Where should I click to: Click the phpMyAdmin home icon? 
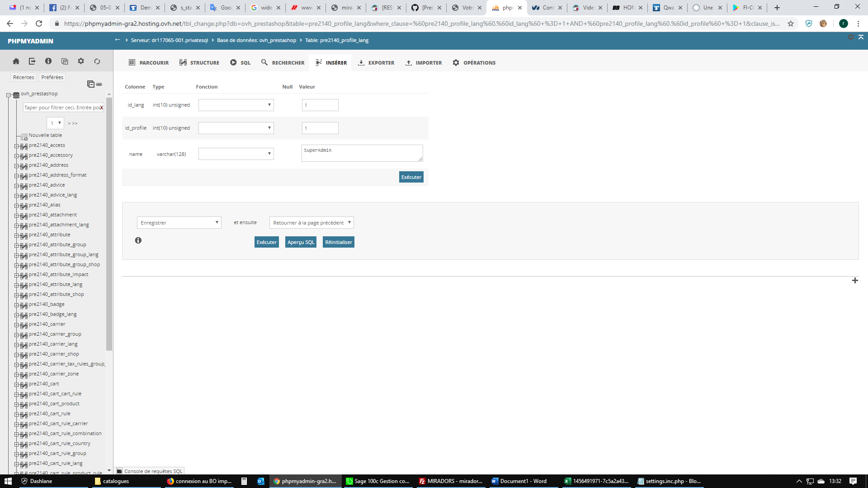[16, 61]
